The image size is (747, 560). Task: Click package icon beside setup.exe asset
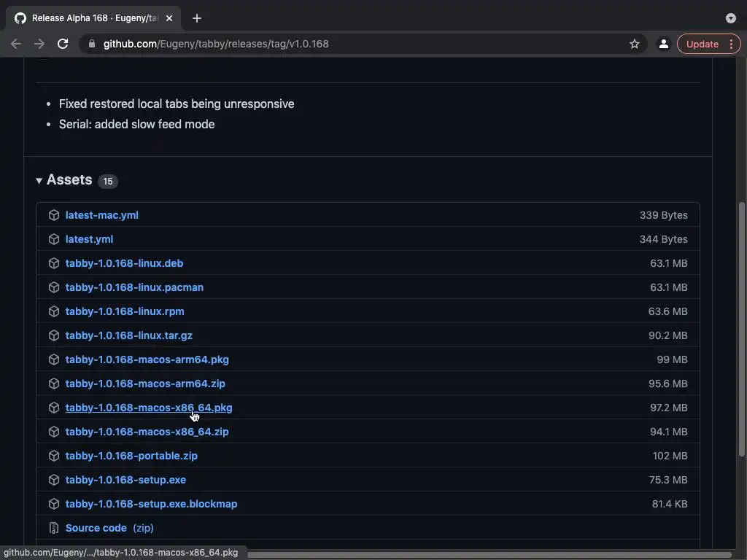tap(54, 480)
